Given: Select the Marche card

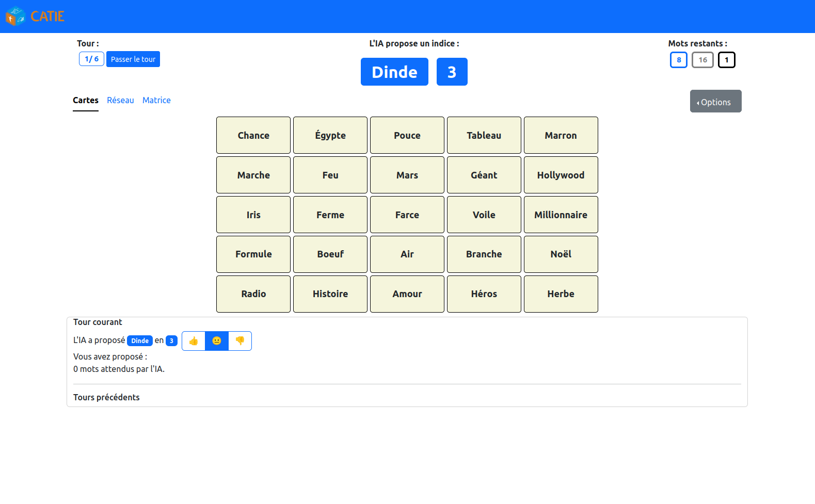Looking at the screenshot, I should pyautogui.click(x=253, y=175).
